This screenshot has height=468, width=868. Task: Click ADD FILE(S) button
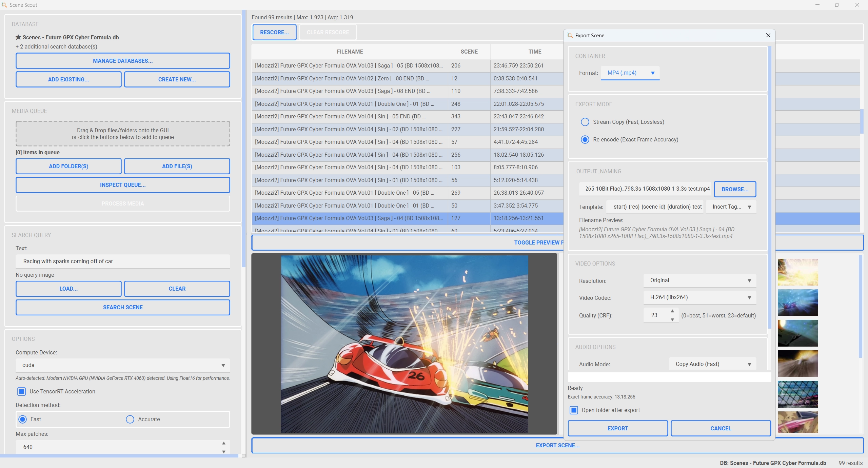[177, 166]
